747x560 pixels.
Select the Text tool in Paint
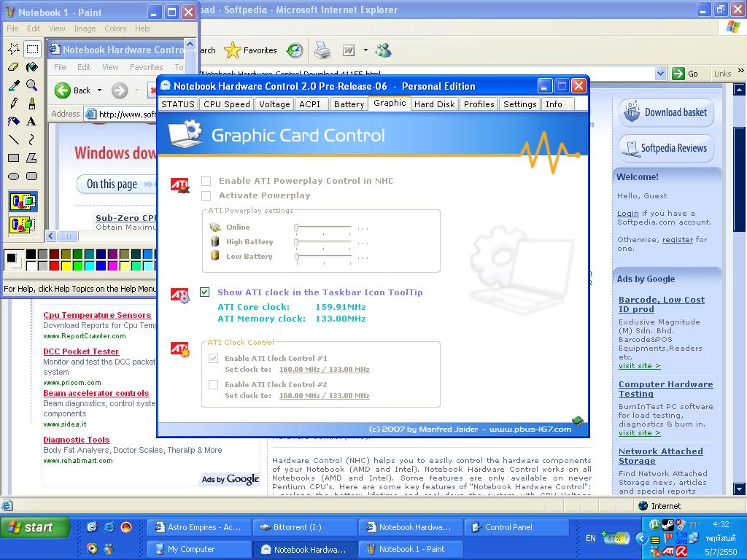tap(32, 122)
